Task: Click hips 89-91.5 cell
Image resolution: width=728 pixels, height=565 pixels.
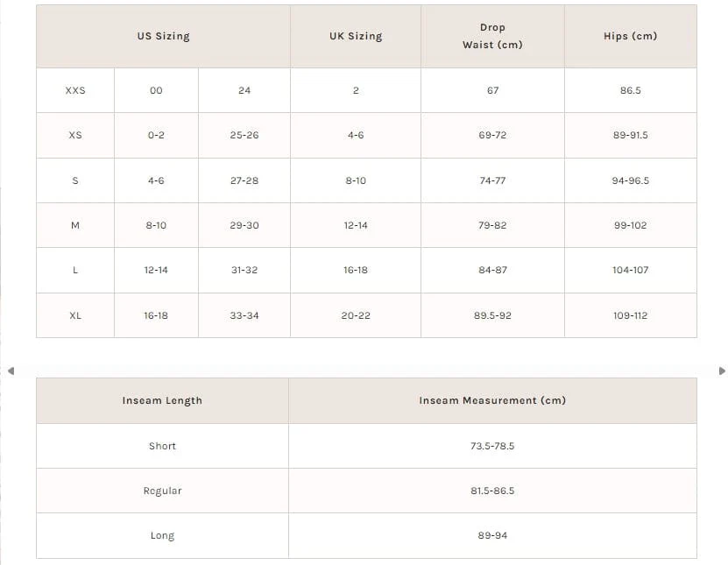Action: point(631,135)
